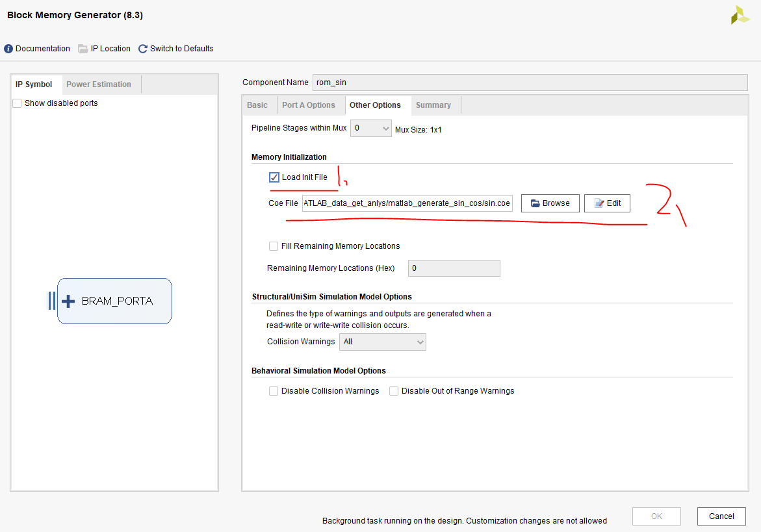Image resolution: width=761 pixels, height=532 pixels.
Task: Click the Component Name field
Action: point(530,82)
